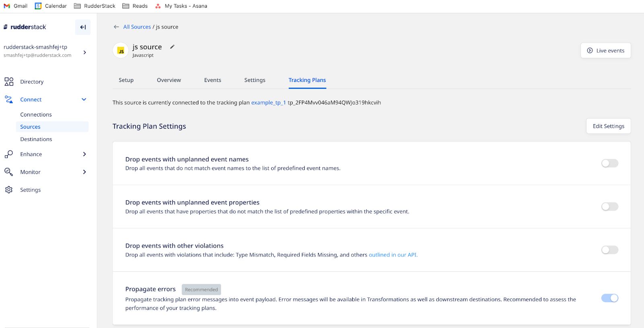Disable the Propagate errors toggle
This screenshot has width=644, height=328.
click(x=609, y=298)
